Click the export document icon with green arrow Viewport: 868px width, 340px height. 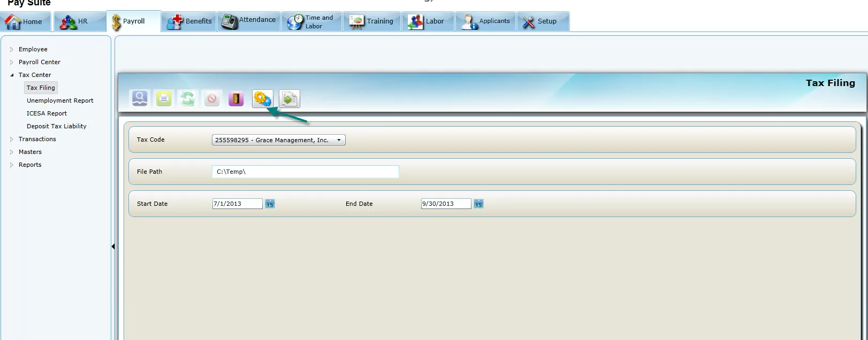click(290, 98)
